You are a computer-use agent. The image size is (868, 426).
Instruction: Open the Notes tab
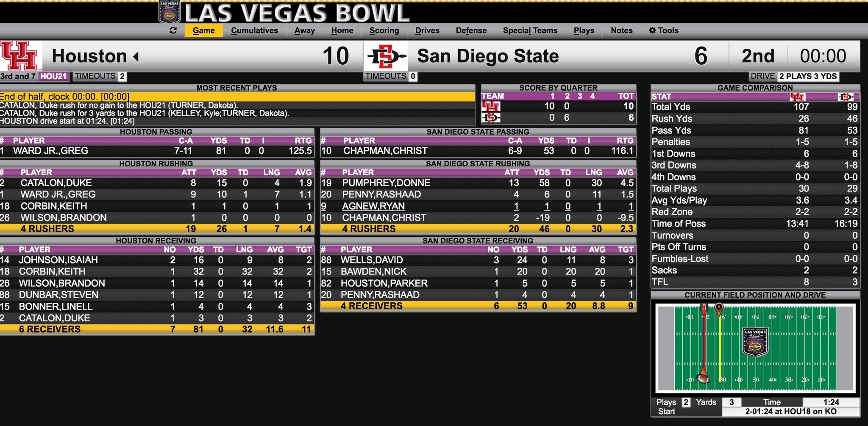tap(621, 30)
